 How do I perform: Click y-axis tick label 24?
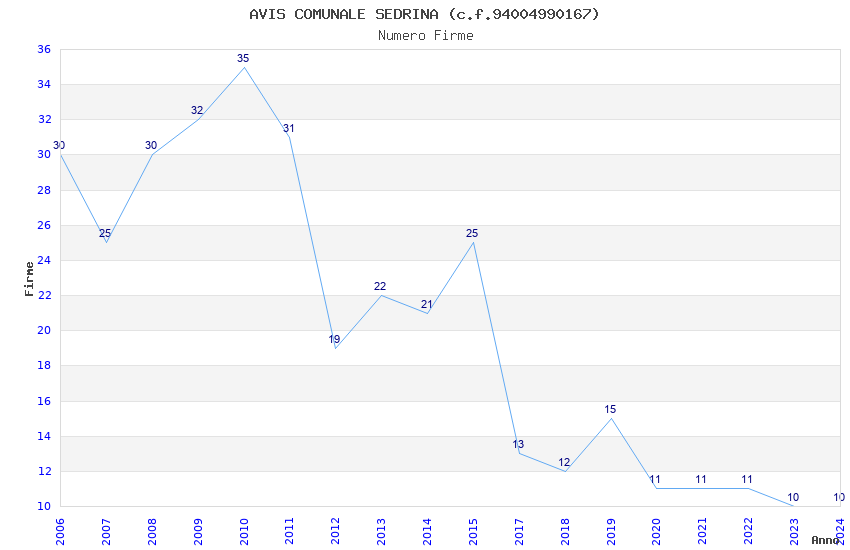(44, 260)
